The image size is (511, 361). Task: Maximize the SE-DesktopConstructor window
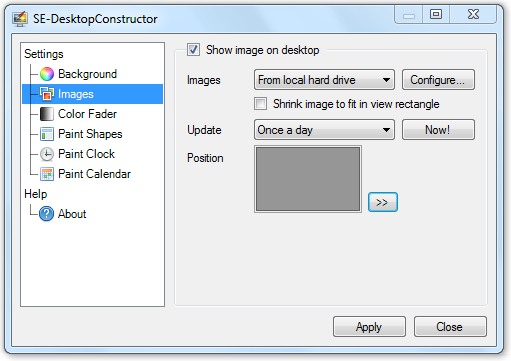pos(436,14)
